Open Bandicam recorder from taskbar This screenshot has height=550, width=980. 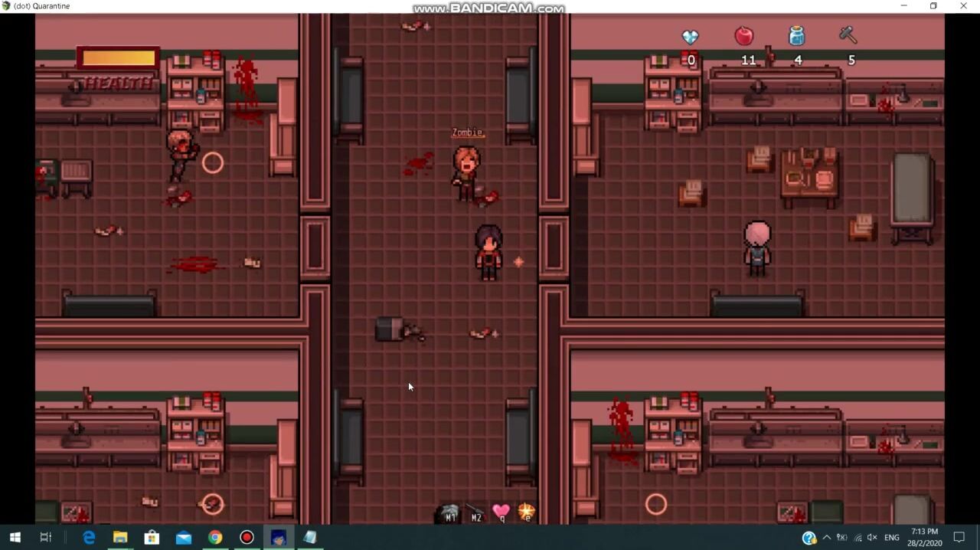click(247, 538)
